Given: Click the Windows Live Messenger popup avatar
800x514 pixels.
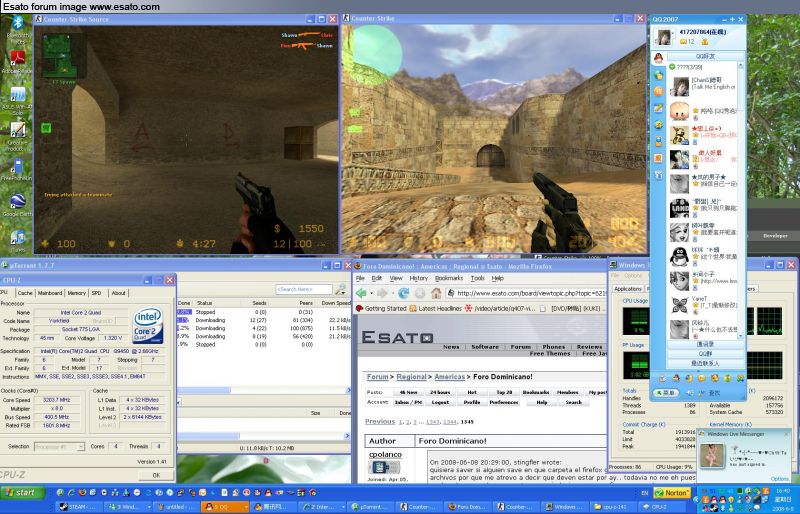Looking at the screenshot, I should (711, 456).
